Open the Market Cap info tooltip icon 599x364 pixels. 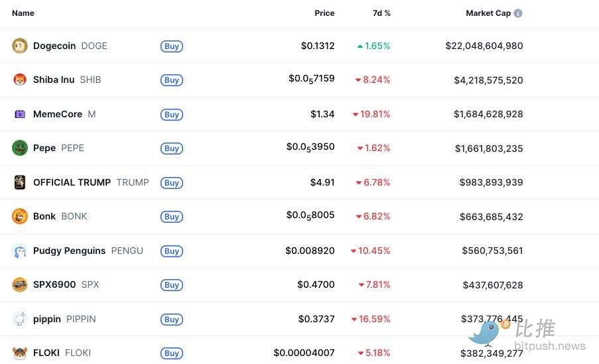point(518,13)
